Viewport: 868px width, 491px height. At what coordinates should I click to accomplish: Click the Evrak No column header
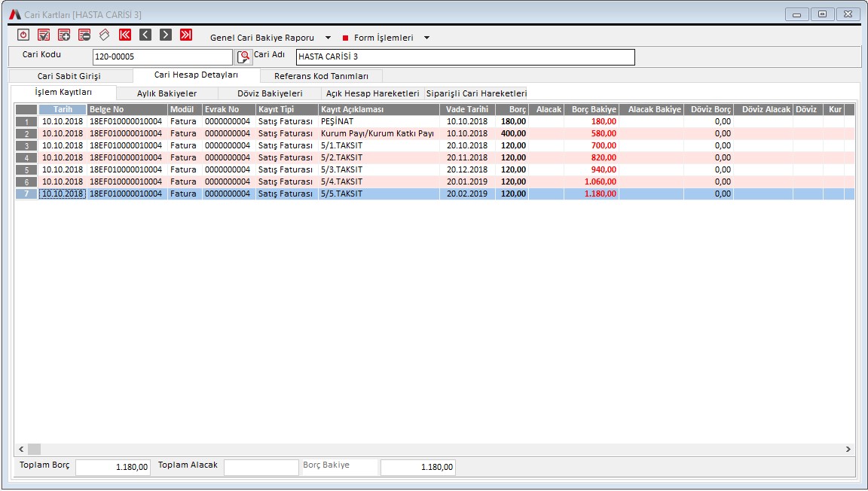[228, 110]
